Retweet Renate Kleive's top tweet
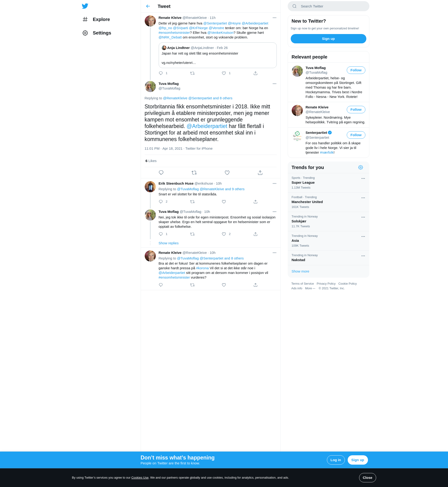The height and width of the screenshot is (487, 448). [192, 73]
